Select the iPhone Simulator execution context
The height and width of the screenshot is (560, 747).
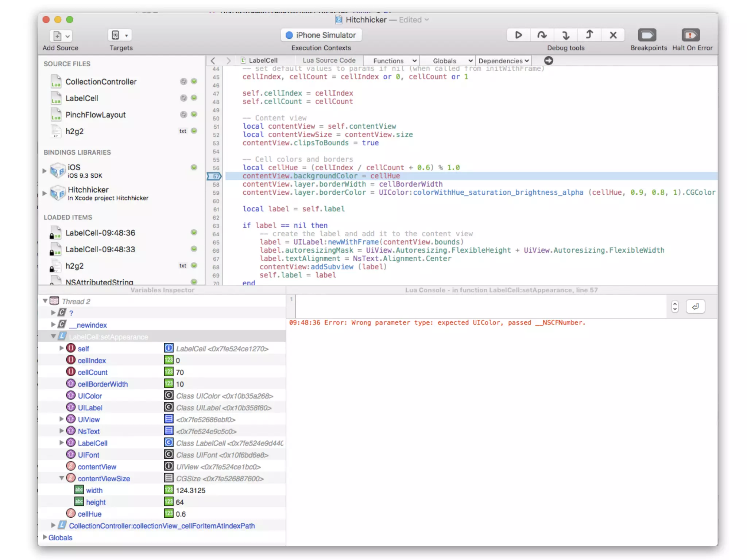pos(321,35)
